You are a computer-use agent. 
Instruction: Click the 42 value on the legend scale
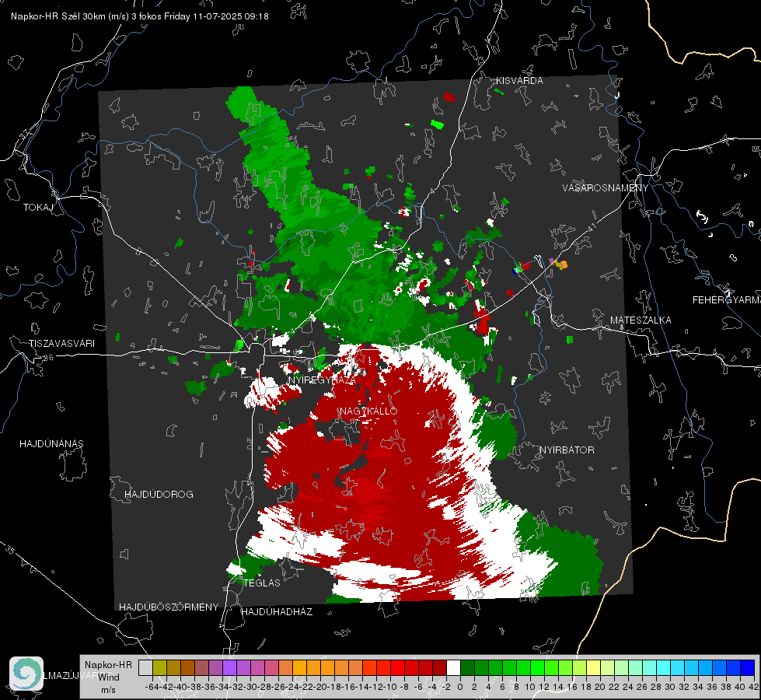click(754, 687)
